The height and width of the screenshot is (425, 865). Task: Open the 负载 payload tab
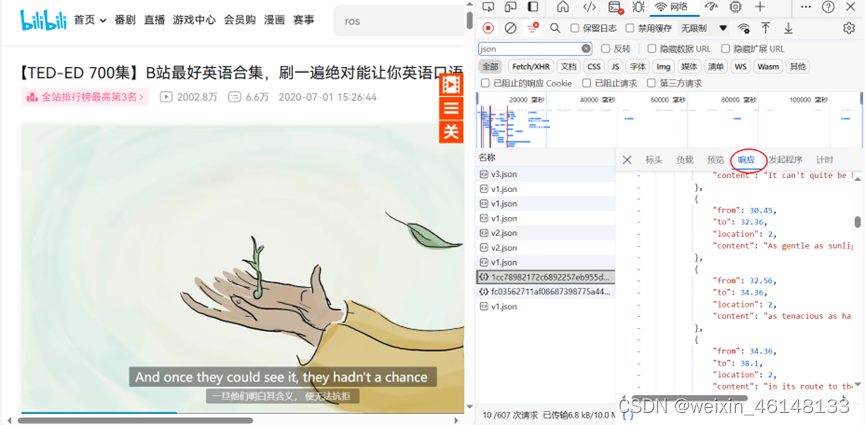pos(685,160)
